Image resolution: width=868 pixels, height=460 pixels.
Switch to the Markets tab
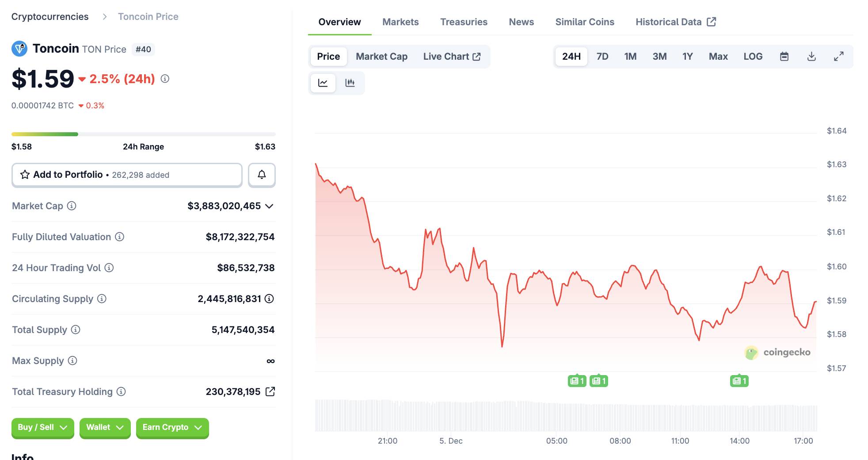point(400,22)
